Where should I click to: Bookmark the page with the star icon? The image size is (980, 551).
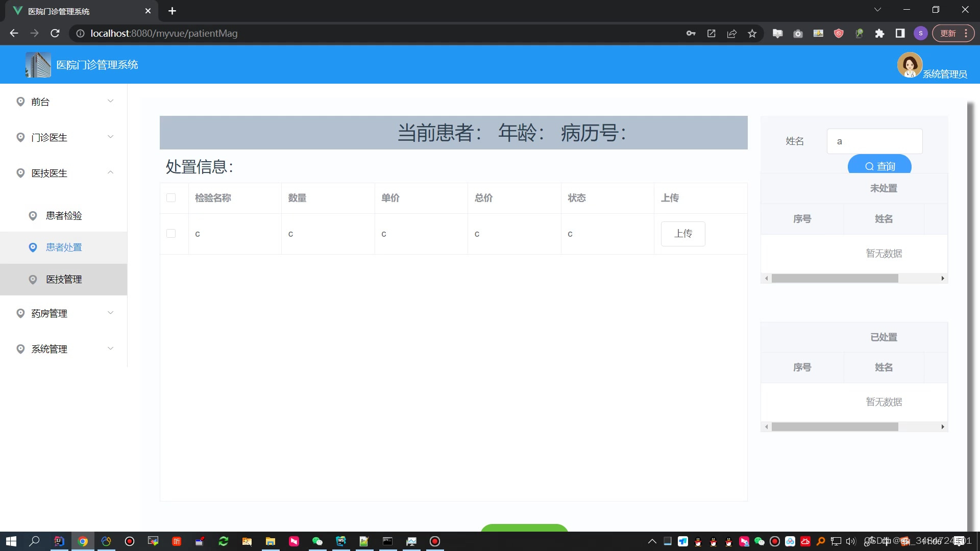click(x=752, y=34)
